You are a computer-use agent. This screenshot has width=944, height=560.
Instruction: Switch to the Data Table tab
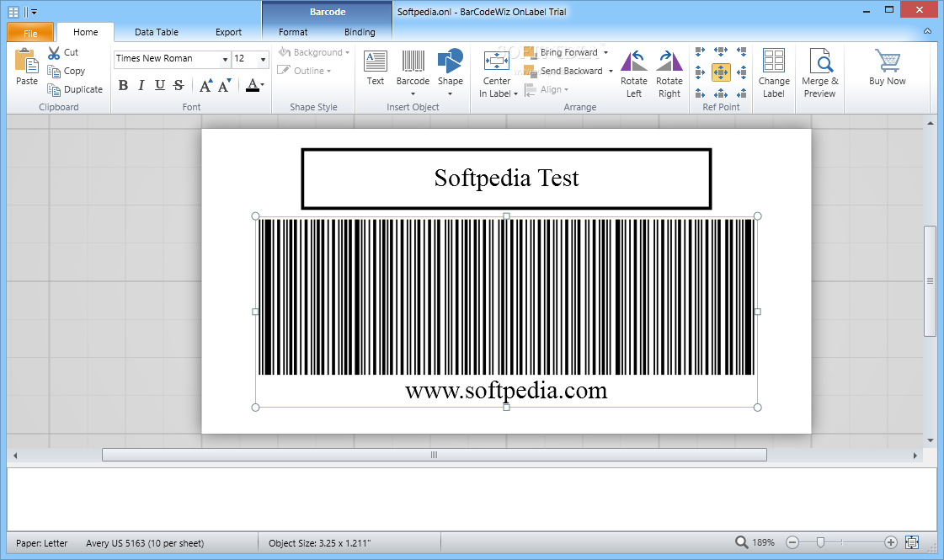click(x=157, y=32)
